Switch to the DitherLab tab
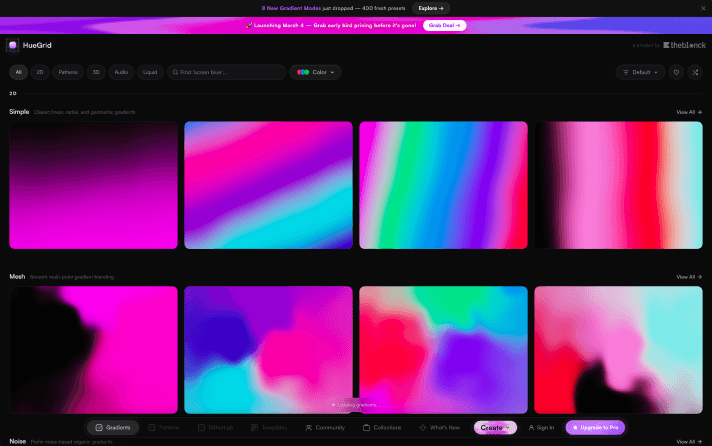 [x=216, y=427]
